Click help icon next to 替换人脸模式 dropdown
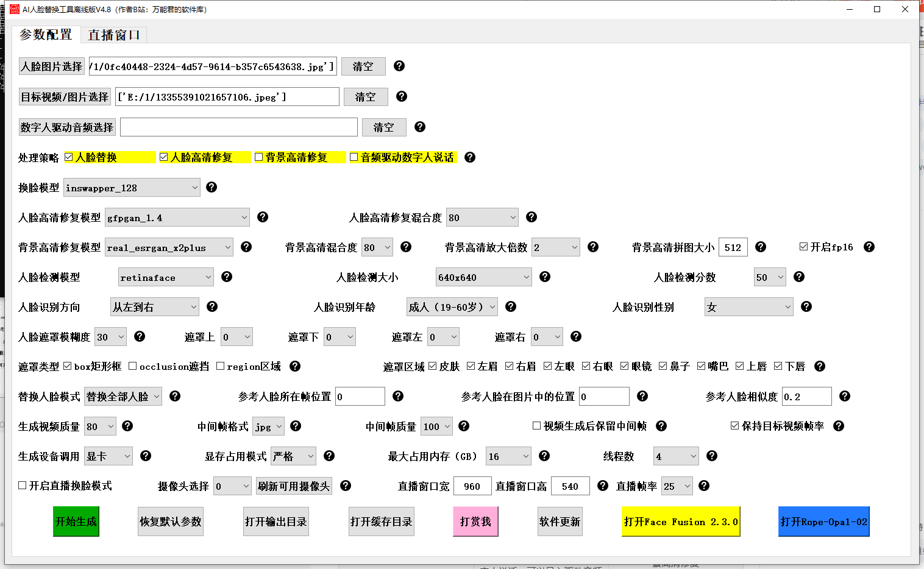The image size is (924, 569). pyautogui.click(x=175, y=396)
